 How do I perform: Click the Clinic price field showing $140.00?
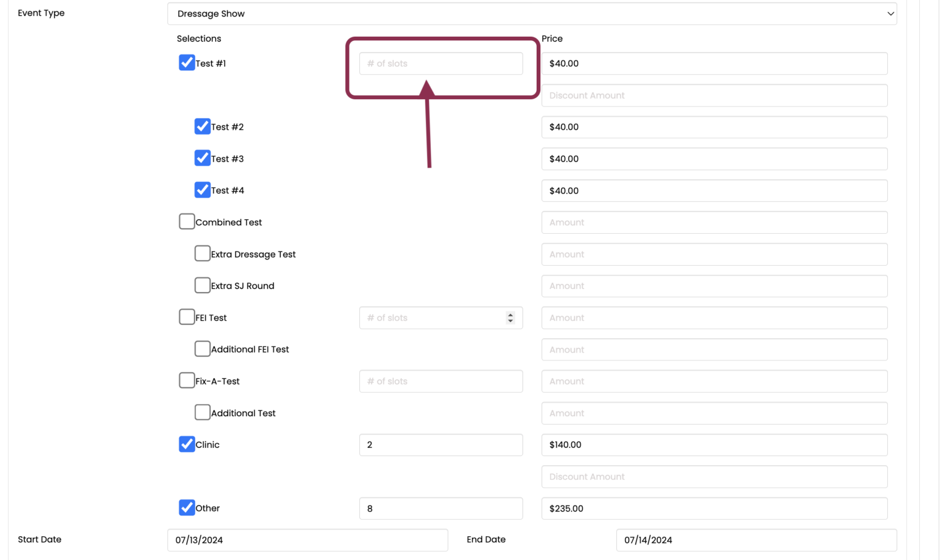point(714,445)
